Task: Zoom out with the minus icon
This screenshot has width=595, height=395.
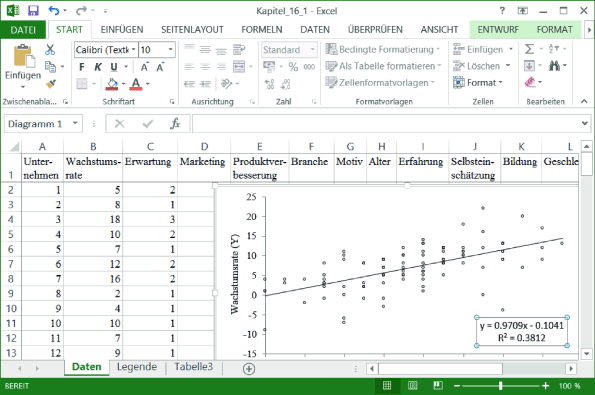Action: 457,386
